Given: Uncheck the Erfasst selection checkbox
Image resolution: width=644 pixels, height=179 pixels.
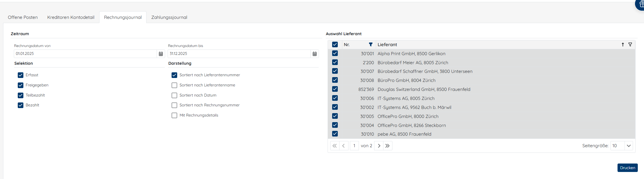Looking at the screenshot, I should pos(21,75).
